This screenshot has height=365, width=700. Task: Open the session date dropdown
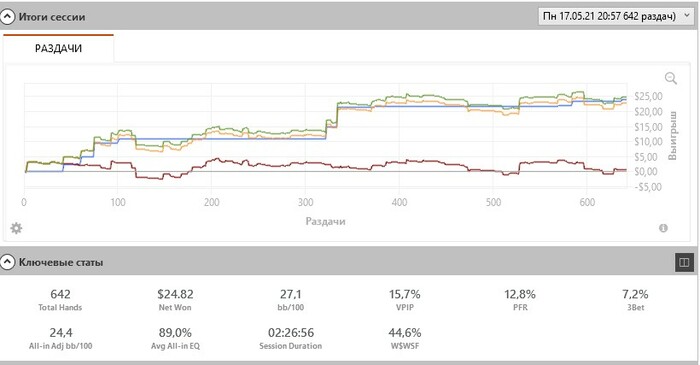tap(616, 17)
